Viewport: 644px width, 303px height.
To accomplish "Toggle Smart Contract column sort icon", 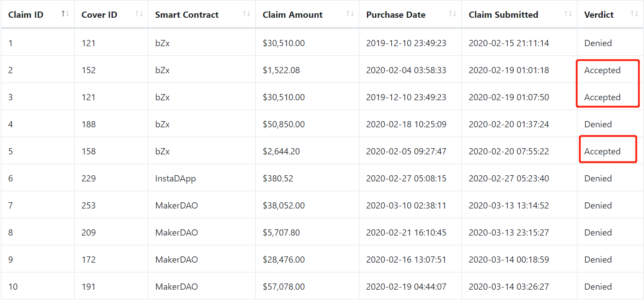I will pyautogui.click(x=246, y=14).
